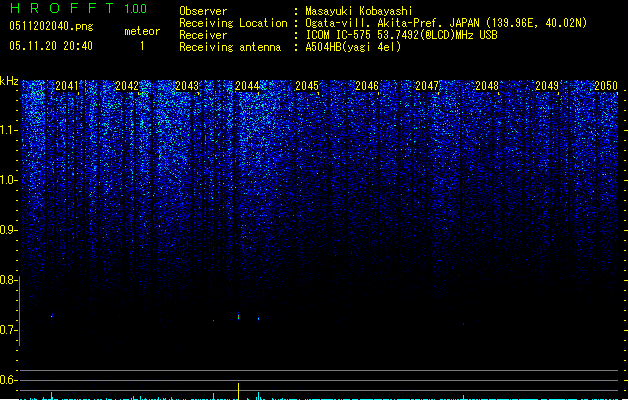
Task: Click observer name Masayuki Kobayashi
Action: [x=359, y=11]
